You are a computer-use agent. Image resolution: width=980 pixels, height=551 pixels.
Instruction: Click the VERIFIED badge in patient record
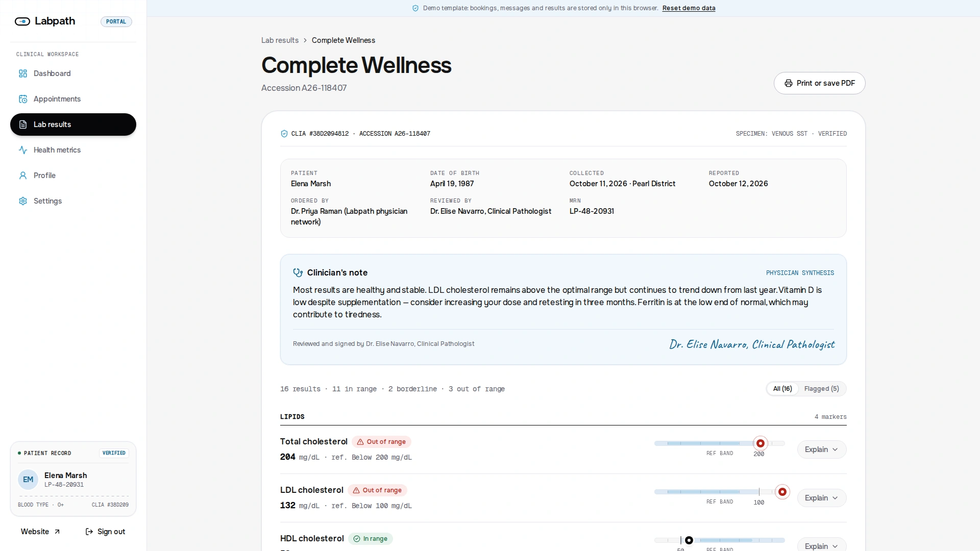(x=114, y=453)
